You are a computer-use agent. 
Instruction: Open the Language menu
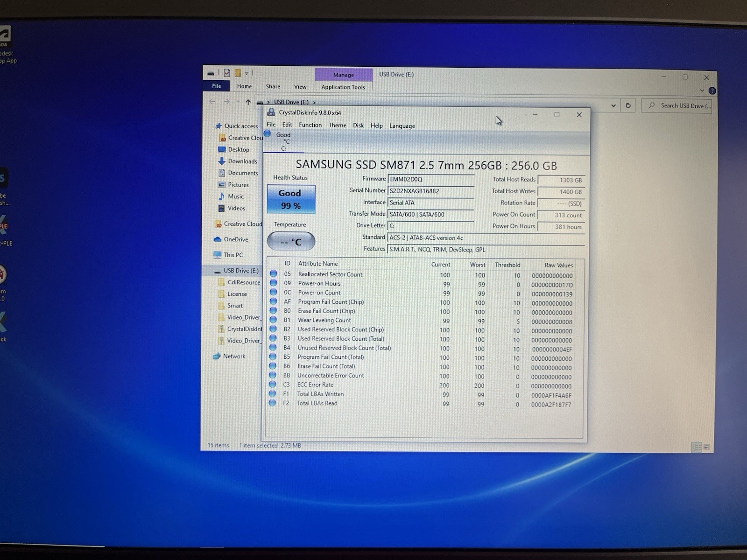point(402,126)
